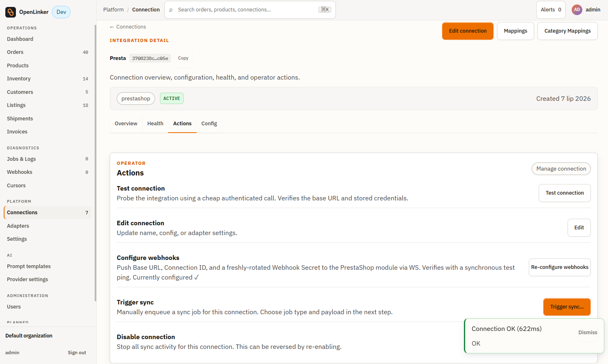Click the Platform breadcrumb
Viewport: 608px width, 364px height.
(x=113, y=10)
